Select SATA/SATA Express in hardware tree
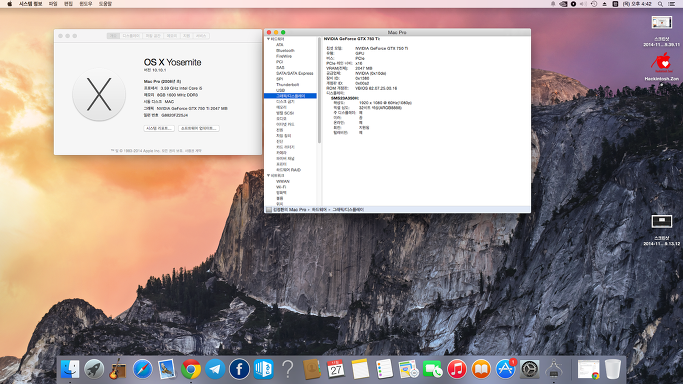The width and height of the screenshot is (683, 384). (294, 73)
